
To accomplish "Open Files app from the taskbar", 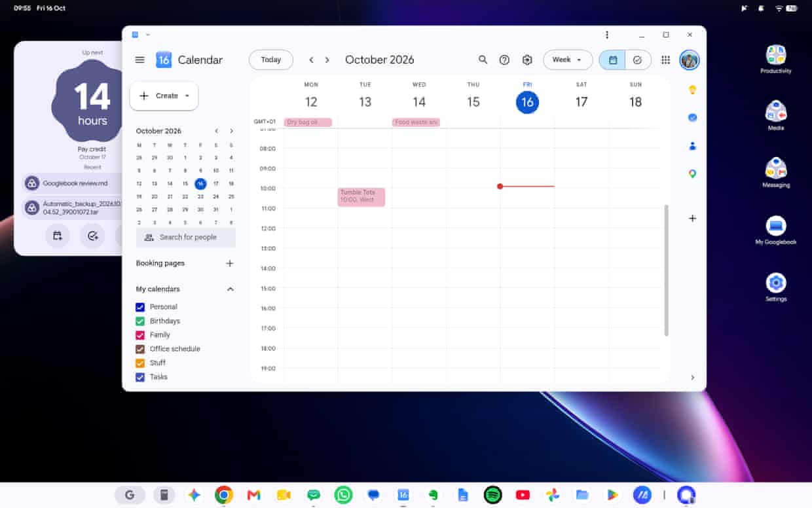I will 582,495.
